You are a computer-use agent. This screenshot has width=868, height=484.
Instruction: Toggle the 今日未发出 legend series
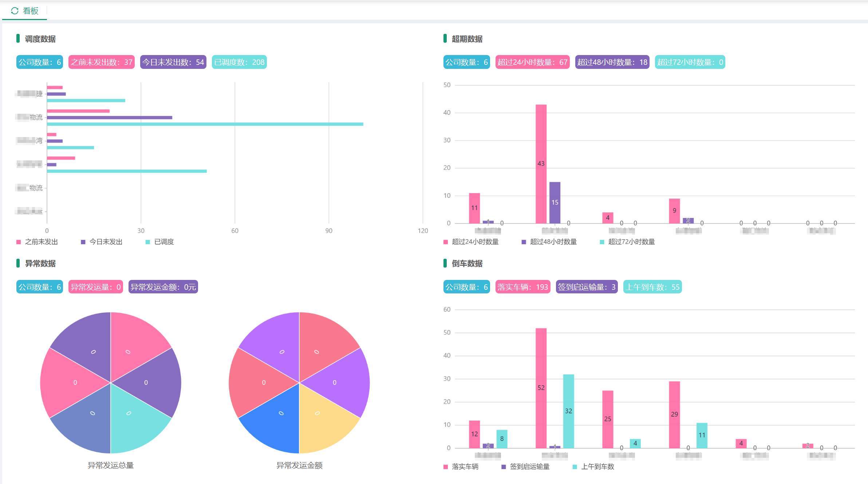point(106,242)
